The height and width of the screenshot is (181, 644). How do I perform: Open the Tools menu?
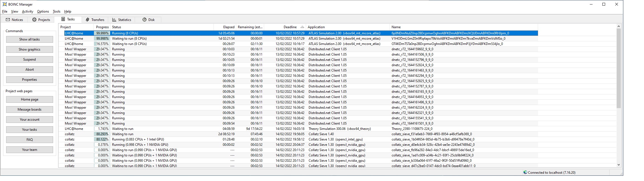(x=56, y=11)
